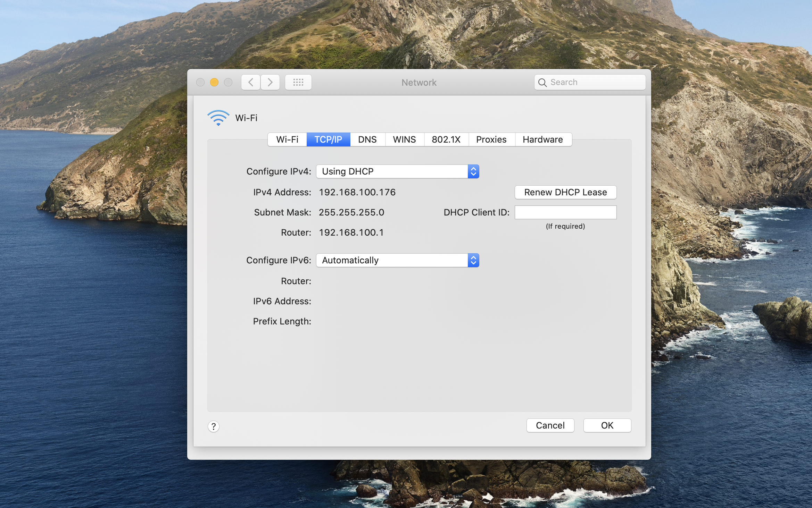The width and height of the screenshot is (812, 508).
Task: Open help with question mark button
Action: [x=214, y=426]
